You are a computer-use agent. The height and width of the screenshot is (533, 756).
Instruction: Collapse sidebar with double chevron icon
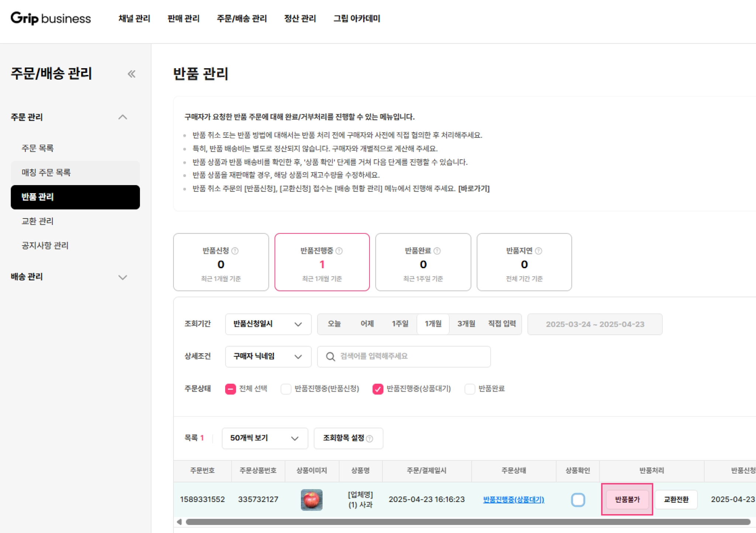[x=131, y=74]
